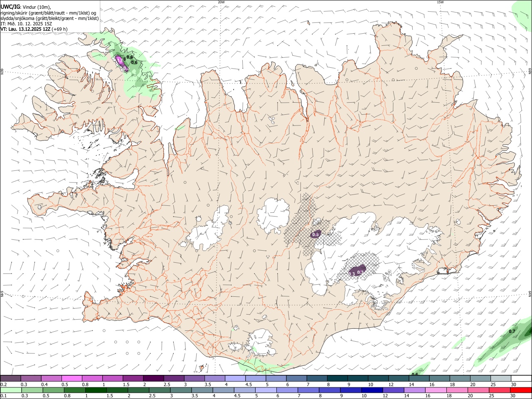Click the bright red lower swatch after 30
The width and height of the screenshot is (532, 399).
coord(520,390)
